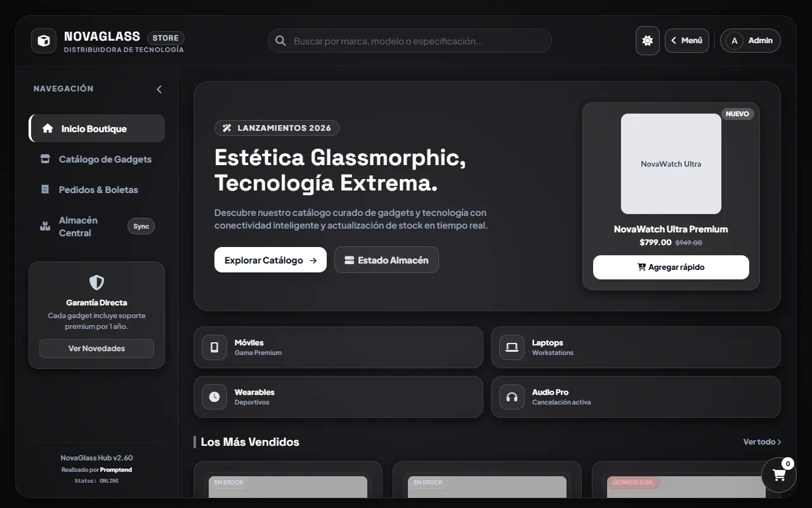This screenshot has height=508, width=812.
Task: Toggle the theme with the sun icon
Action: tap(647, 41)
